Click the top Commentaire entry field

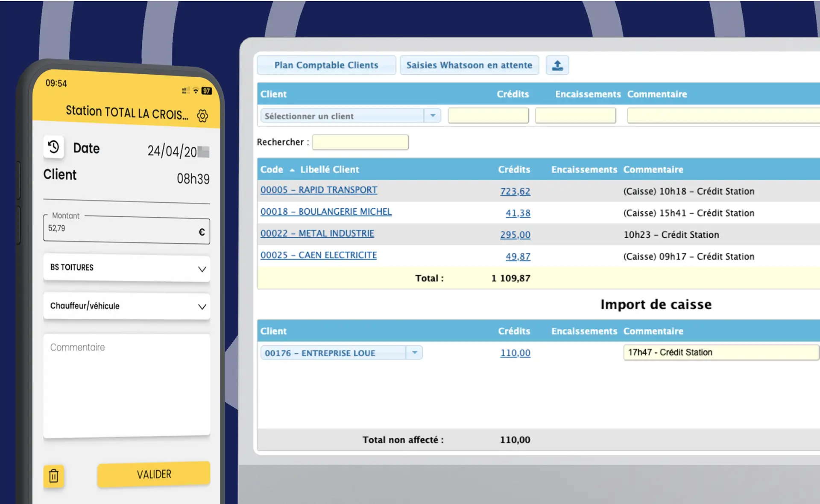point(723,116)
